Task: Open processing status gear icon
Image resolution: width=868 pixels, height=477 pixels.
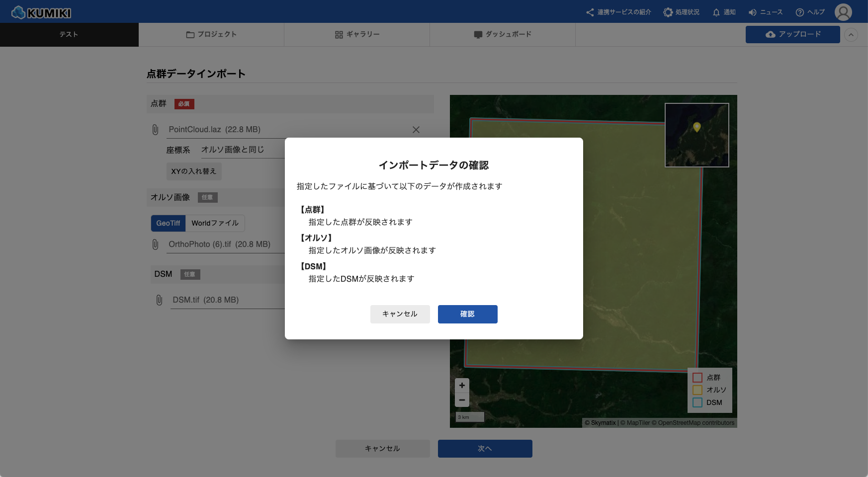Action: point(668,12)
